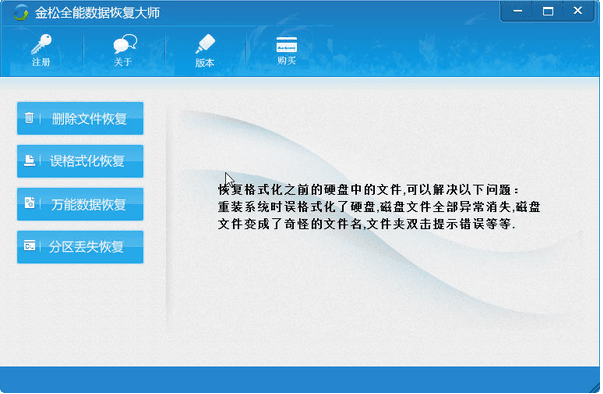The image size is (603, 394).
Task: Click the description line starting 恢复格式化之前
Action: coord(368,190)
